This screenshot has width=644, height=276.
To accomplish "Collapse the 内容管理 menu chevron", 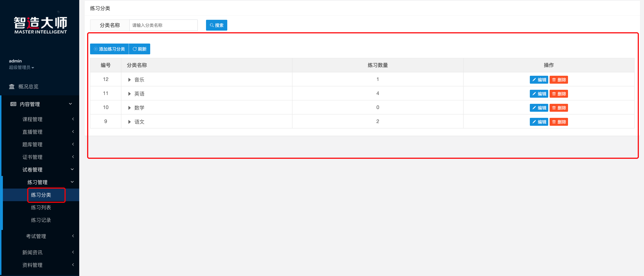I will coord(70,104).
